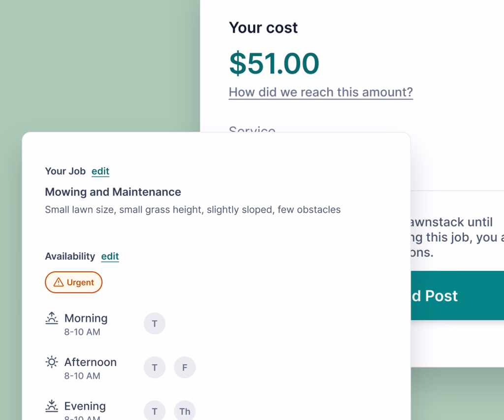Click the sun icon beside Afternoon
Viewport: 504px width, 420px height.
[x=52, y=362]
